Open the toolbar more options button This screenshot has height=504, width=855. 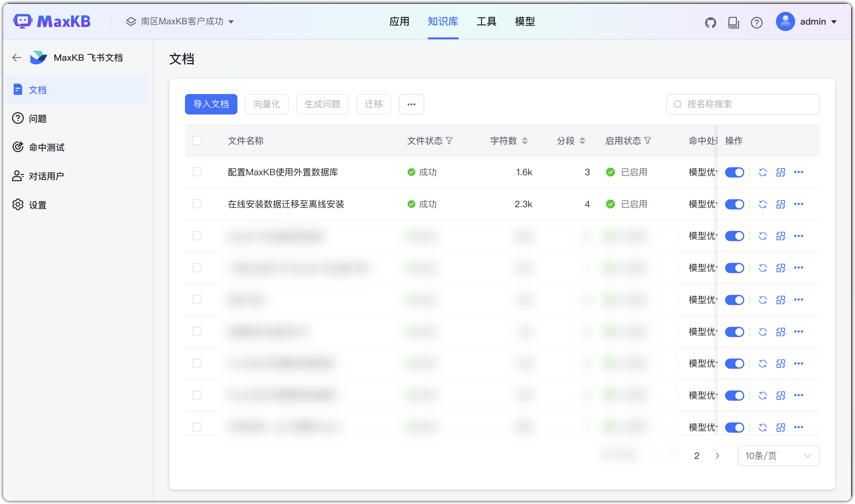coord(411,104)
